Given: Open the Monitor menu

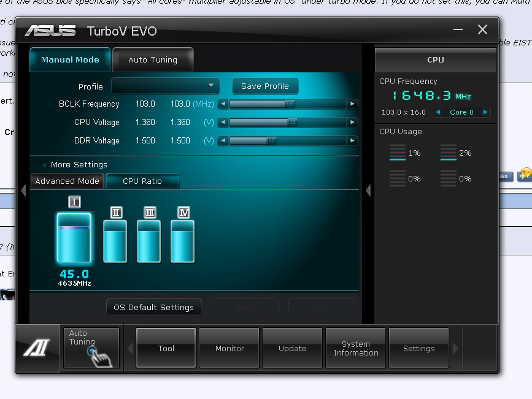Looking at the screenshot, I should pyautogui.click(x=229, y=348).
